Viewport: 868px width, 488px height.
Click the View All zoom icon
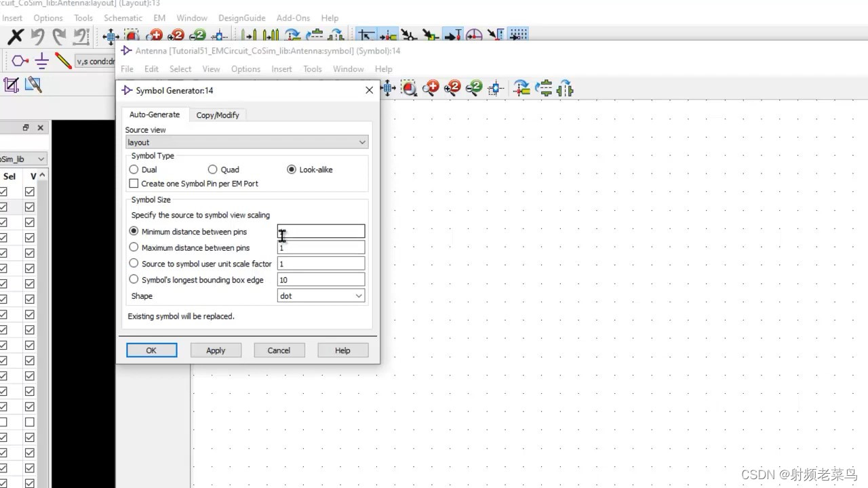click(387, 88)
